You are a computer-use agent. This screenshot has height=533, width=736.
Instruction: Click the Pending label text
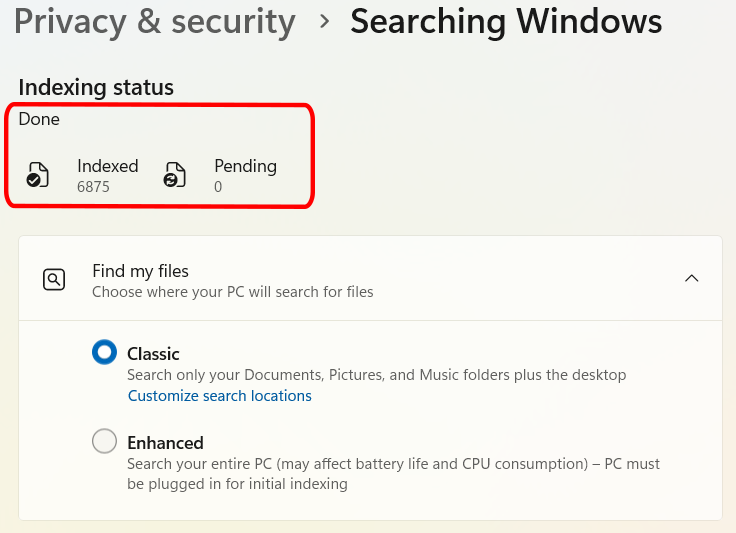click(245, 167)
